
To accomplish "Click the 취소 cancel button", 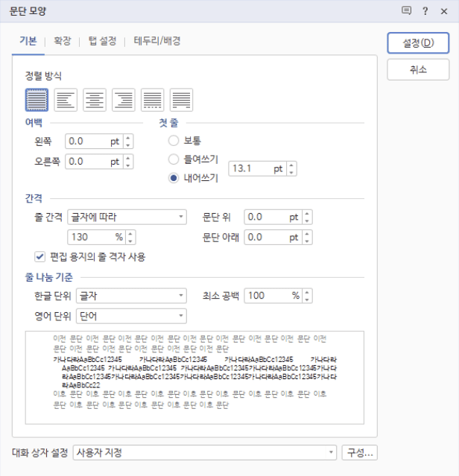I will pos(418,70).
